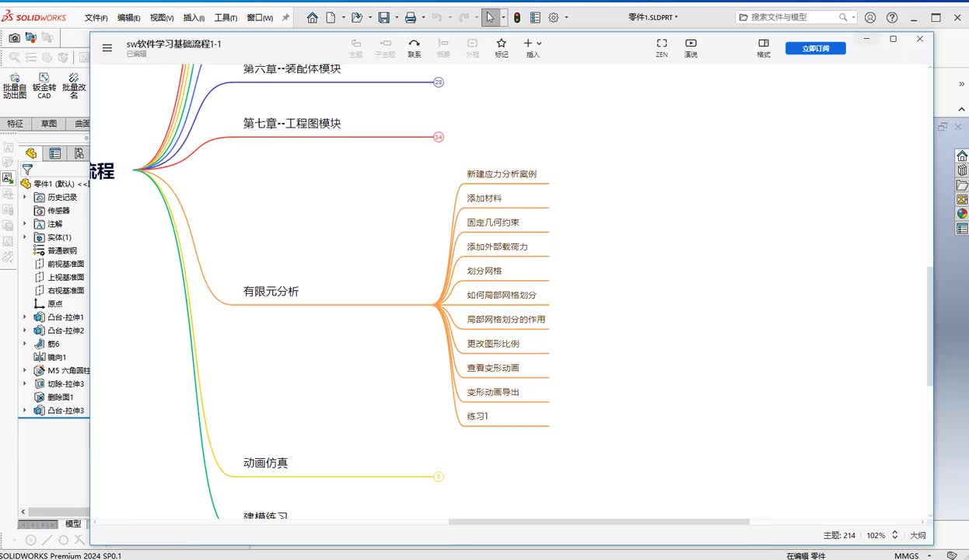Open the 工具(T) menu
This screenshot has height=560, width=969.
[x=226, y=17]
